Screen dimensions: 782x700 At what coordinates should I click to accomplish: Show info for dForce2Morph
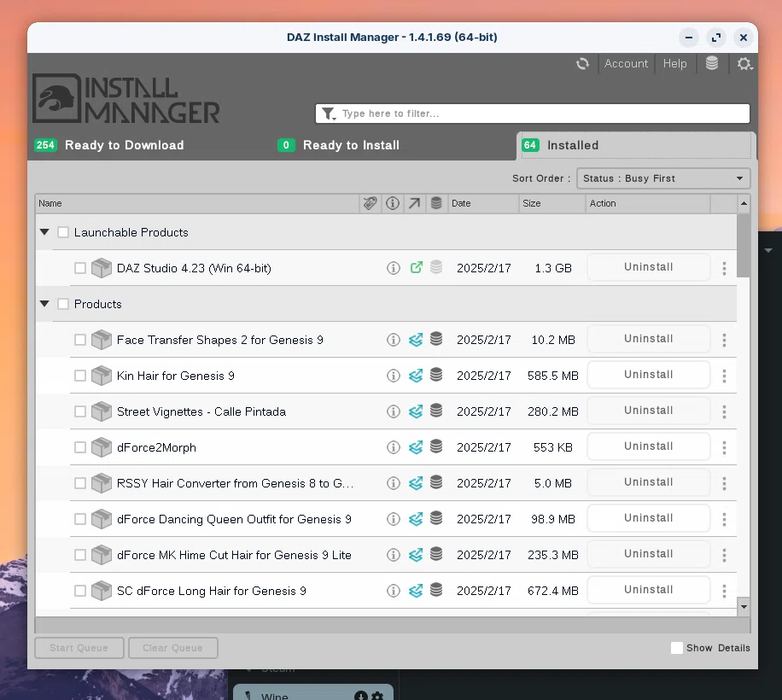click(x=394, y=447)
